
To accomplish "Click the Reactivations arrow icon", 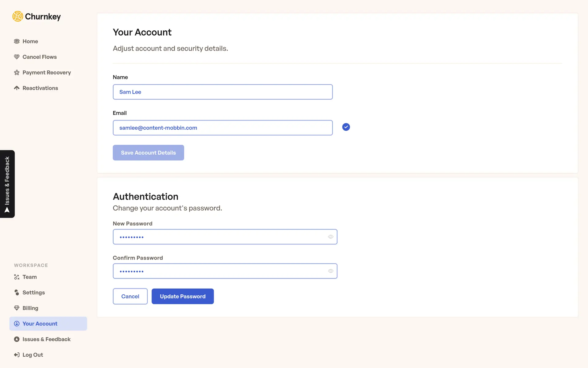I will (x=17, y=88).
